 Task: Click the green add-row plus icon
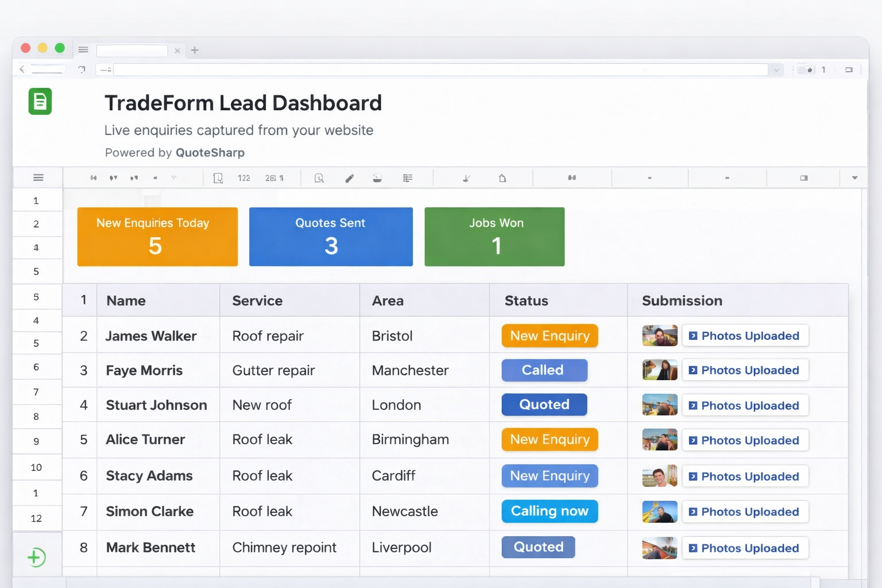click(36, 557)
